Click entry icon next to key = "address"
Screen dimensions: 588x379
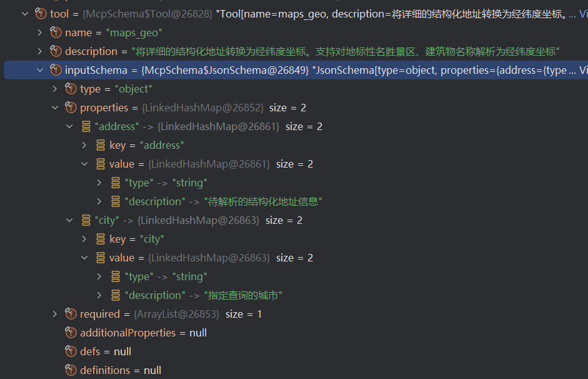tap(101, 145)
